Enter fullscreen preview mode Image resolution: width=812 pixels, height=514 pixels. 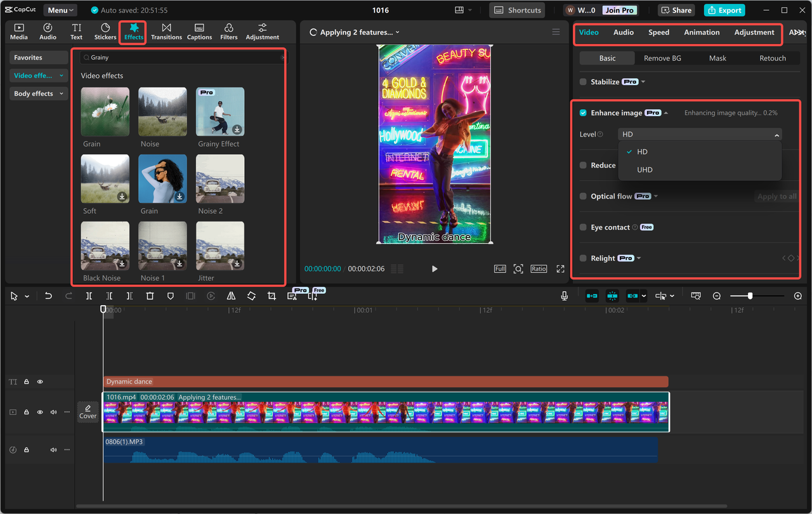[x=560, y=269]
